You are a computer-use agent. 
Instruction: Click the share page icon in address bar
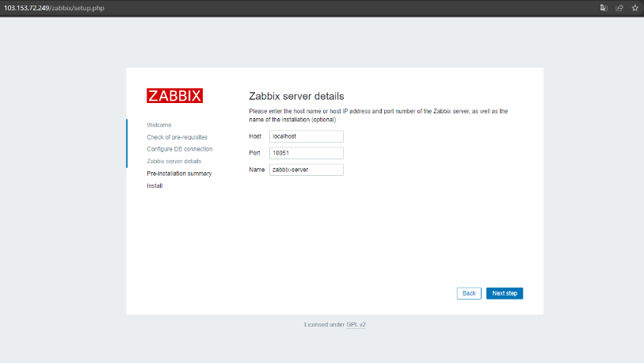click(x=619, y=8)
